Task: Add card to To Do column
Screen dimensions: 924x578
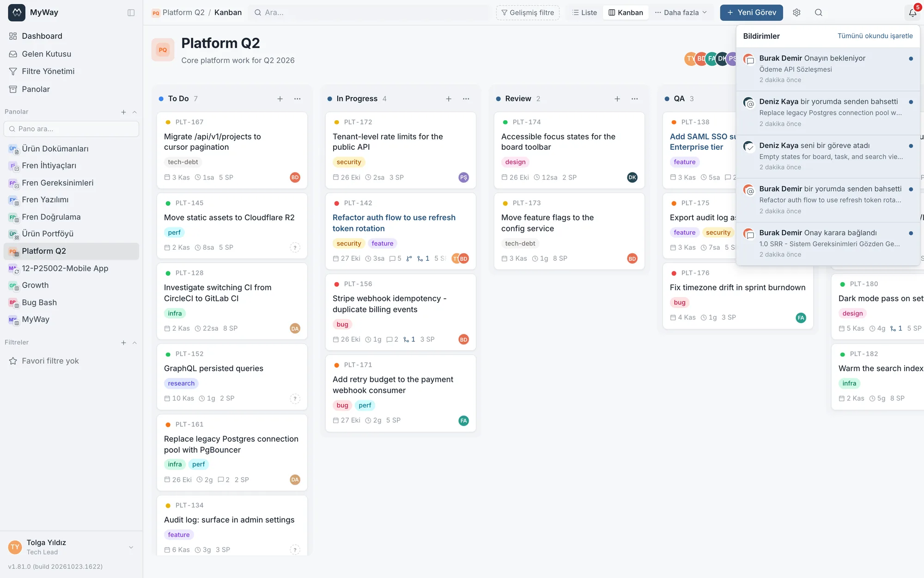Action: (280, 98)
